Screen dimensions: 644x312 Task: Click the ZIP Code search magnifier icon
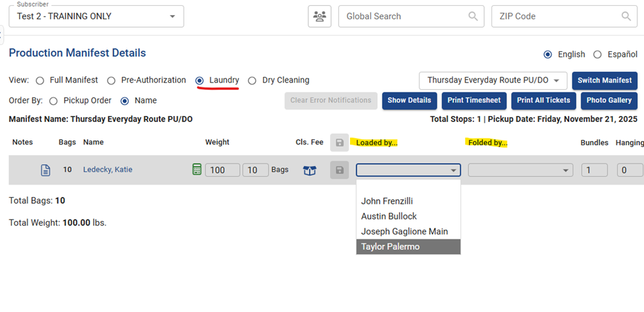[626, 16]
